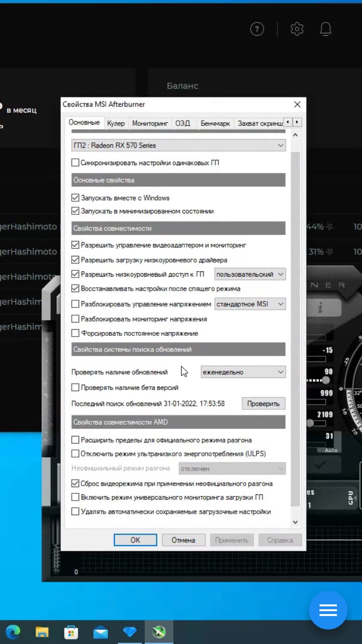Image resolution: width=362 pixels, height=644 pixels.
Task: Enable Проверять наличие бета версий
Action: pos(75,387)
